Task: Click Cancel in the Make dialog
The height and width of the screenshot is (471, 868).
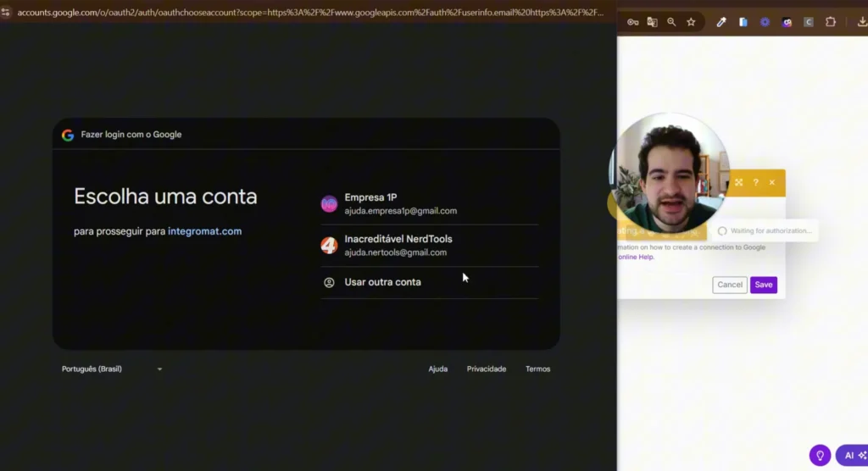Action: tap(730, 285)
